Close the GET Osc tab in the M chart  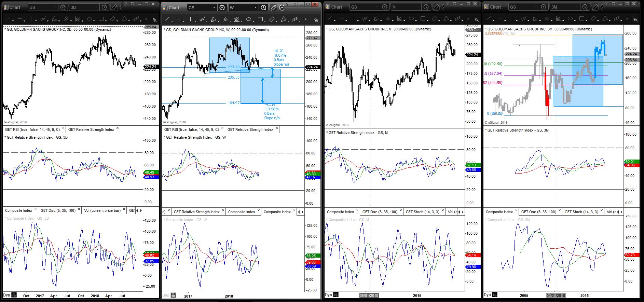[401, 211]
